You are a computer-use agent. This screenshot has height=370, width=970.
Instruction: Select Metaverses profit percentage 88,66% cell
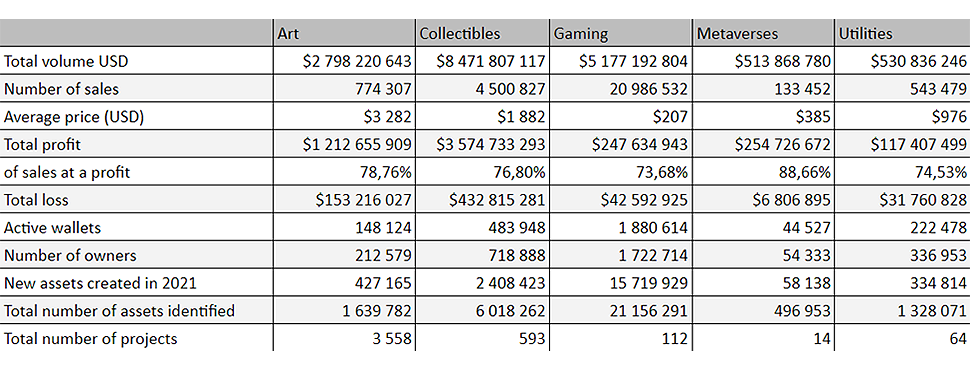763,172
